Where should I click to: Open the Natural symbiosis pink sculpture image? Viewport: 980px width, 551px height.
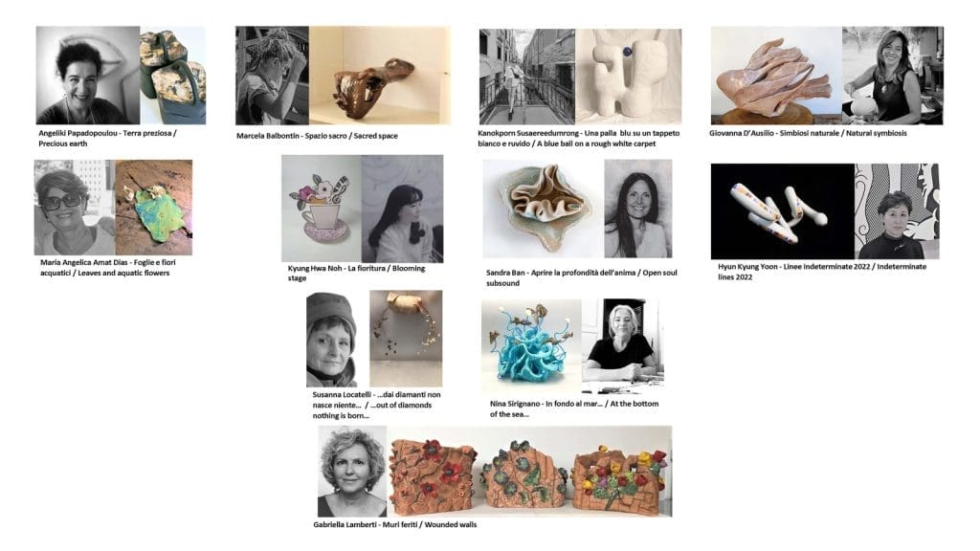pos(776,75)
